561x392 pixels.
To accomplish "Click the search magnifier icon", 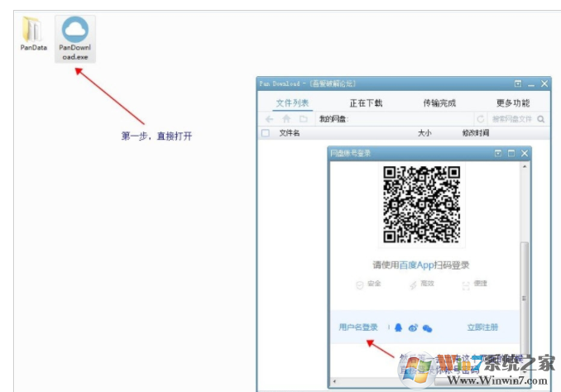I will coord(541,119).
